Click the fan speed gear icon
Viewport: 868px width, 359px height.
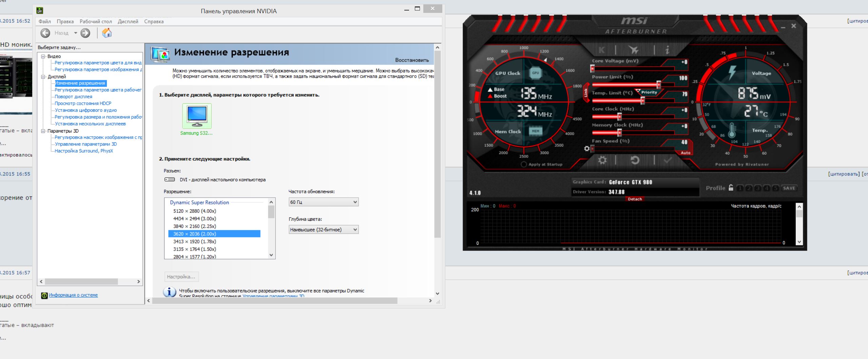click(x=586, y=148)
